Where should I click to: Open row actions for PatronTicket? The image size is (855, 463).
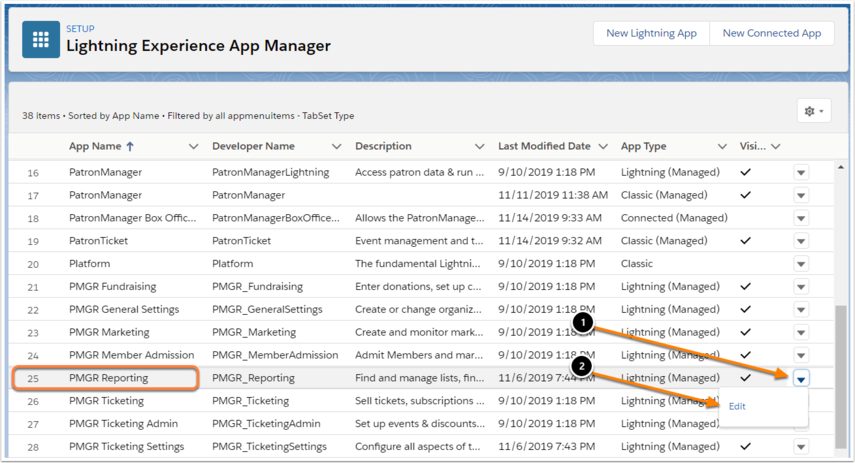[x=800, y=241]
